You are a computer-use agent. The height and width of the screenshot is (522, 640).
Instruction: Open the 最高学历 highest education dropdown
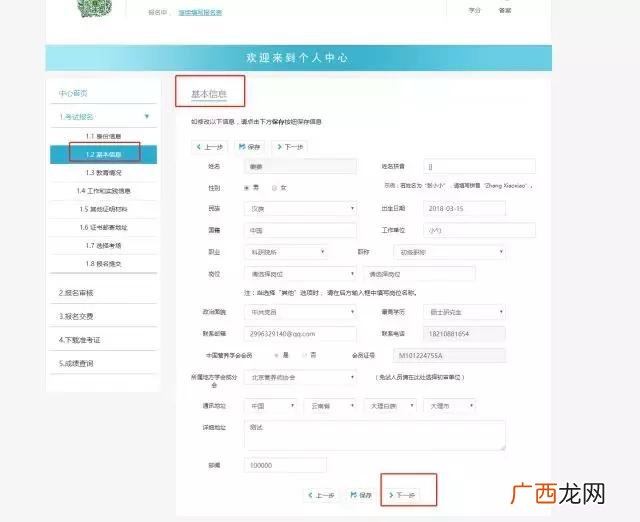(464, 312)
